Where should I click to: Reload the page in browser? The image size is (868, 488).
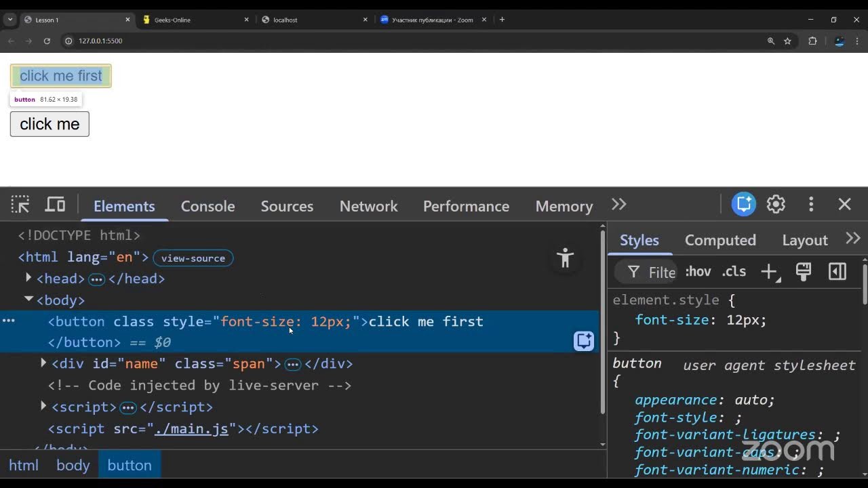47,41
